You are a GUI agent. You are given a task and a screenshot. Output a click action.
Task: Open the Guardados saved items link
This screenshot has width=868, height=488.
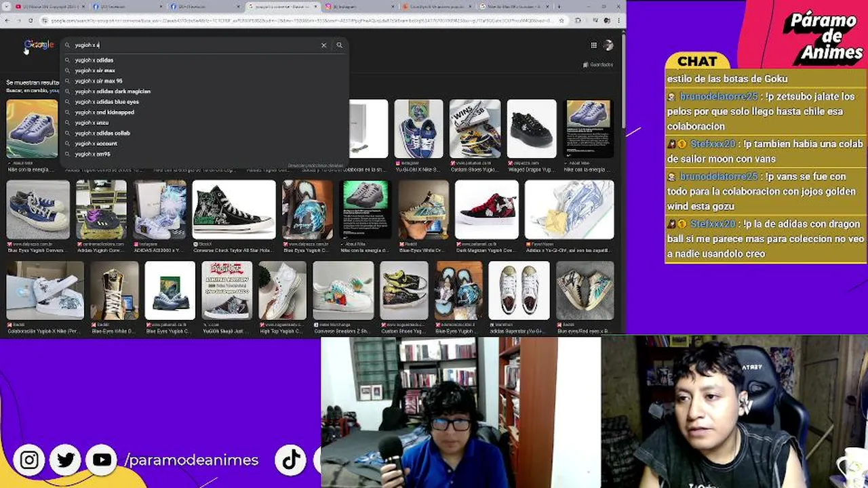[x=597, y=64]
